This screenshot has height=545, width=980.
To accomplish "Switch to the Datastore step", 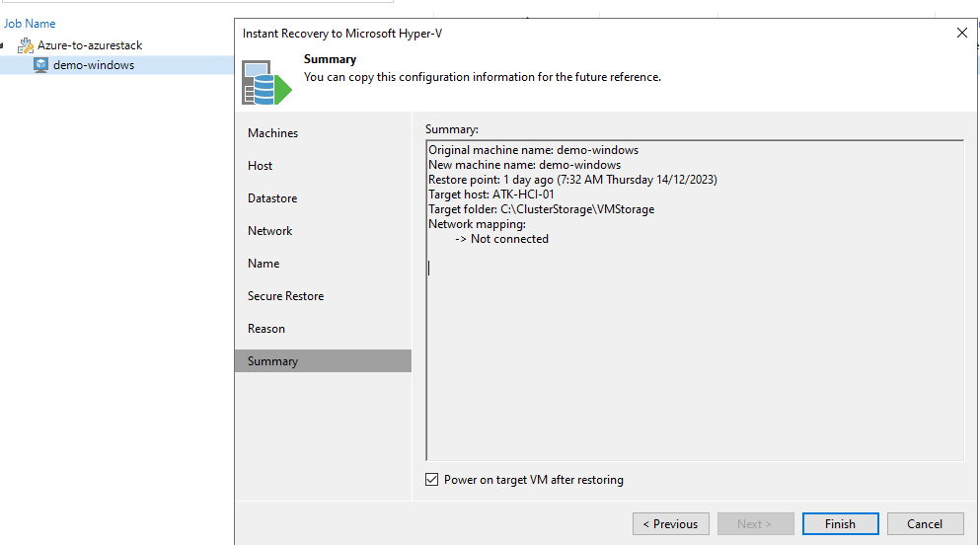I will tap(272, 198).
